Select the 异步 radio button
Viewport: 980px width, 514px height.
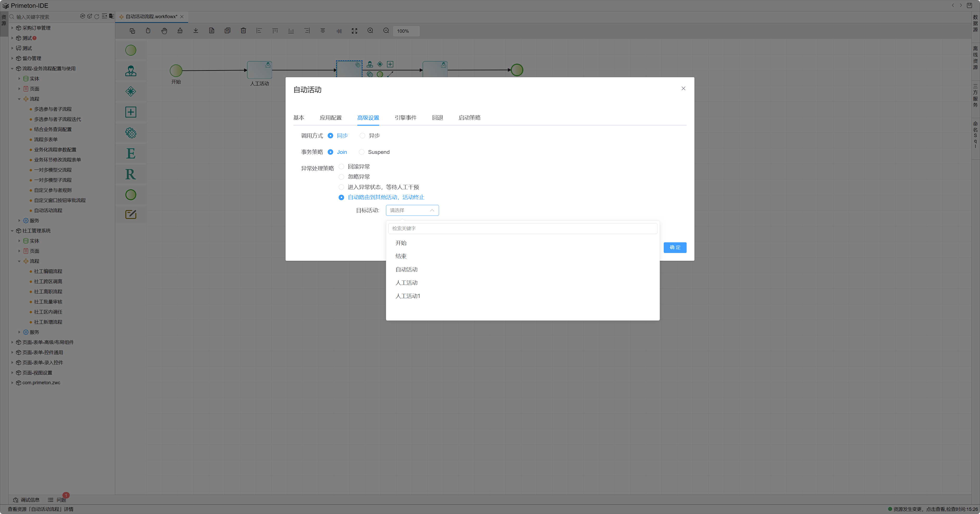[x=362, y=136]
